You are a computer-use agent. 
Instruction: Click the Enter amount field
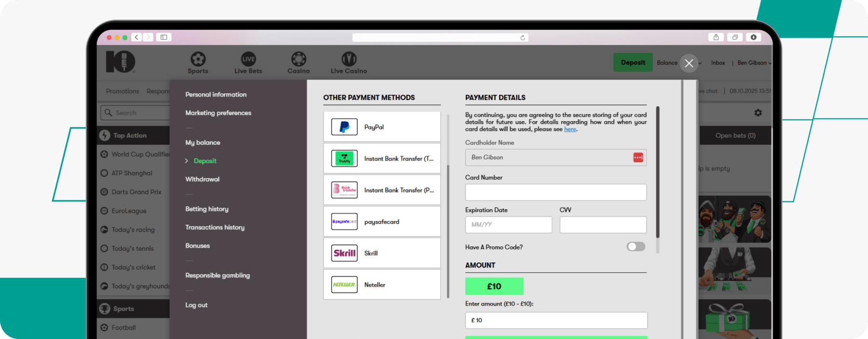[x=556, y=320]
